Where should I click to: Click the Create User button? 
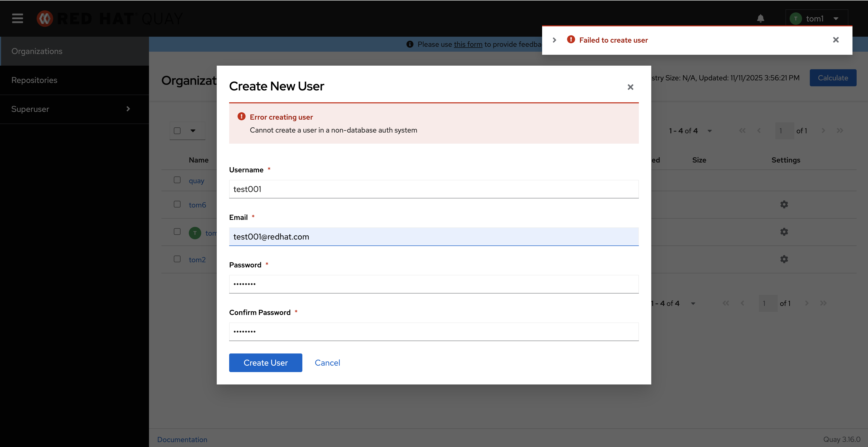point(266,363)
